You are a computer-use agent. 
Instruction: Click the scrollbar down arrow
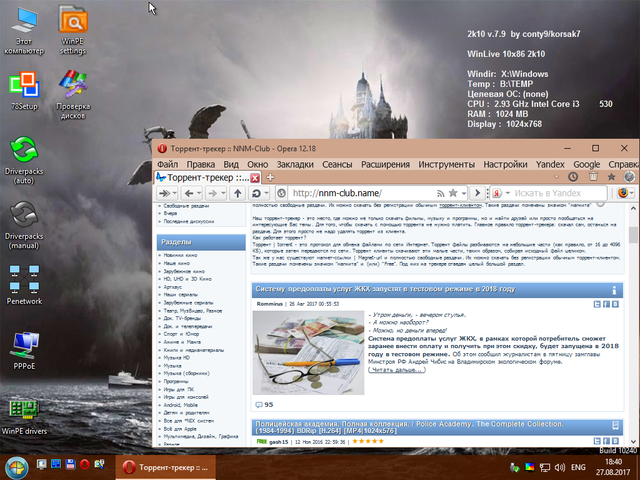(633, 442)
